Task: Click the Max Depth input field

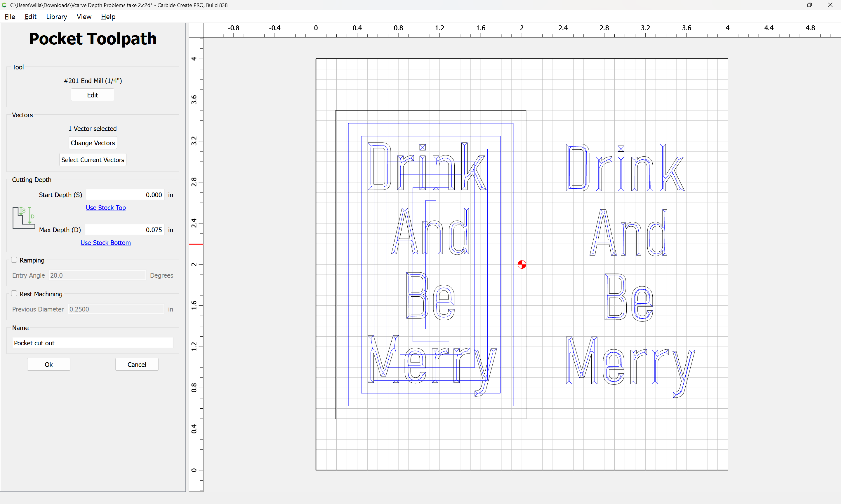Action: (124, 230)
